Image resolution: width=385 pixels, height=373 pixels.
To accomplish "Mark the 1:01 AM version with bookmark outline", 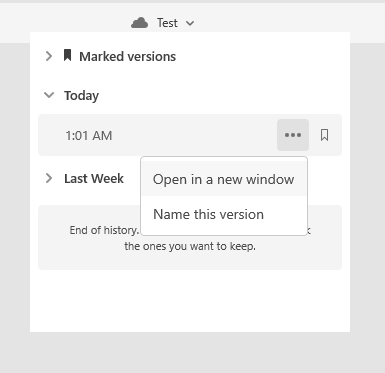I will 324,135.
